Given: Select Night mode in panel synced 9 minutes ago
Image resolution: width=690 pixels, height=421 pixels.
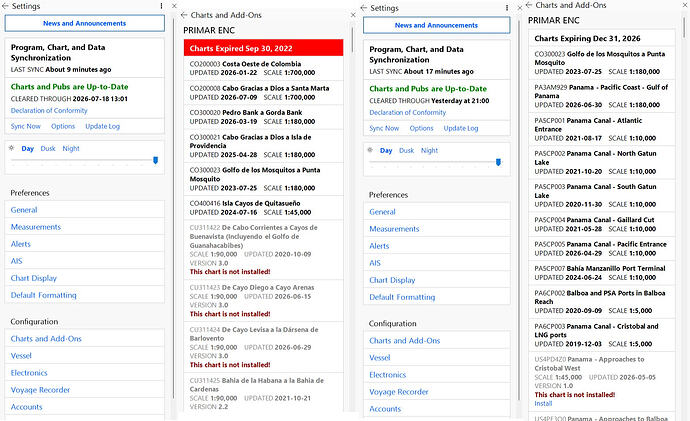Looking at the screenshot, I should coord(71,149).
